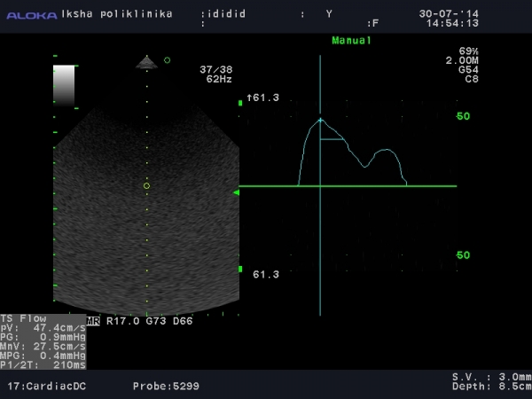Click the 37/38 frame counter
Viewport: 532px width, 399px height.
click(x=215, y=69)
